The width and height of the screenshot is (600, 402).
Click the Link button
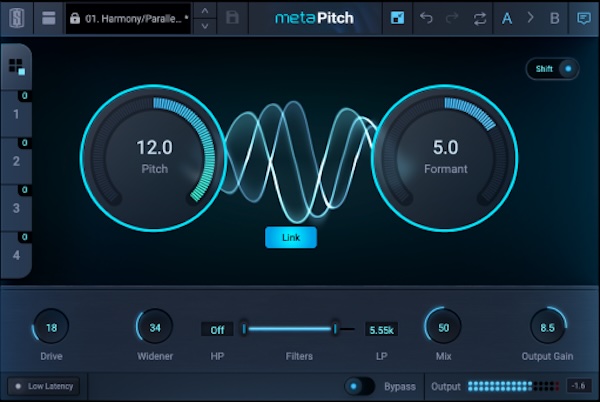[291, 238]
